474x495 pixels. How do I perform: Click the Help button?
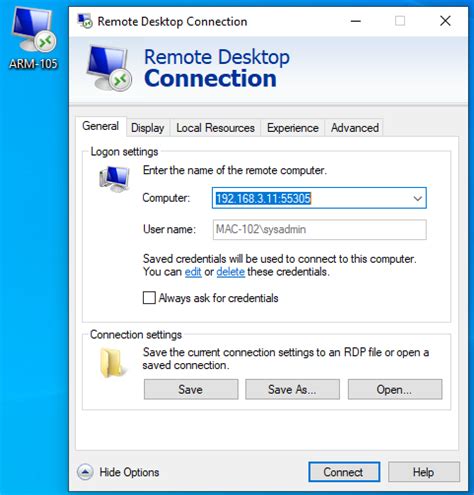[x=424, y=472]
